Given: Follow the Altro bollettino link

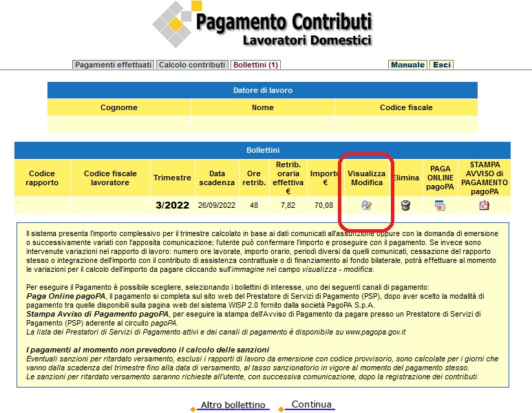Looking at the screenshot, I should pos(233,405).
